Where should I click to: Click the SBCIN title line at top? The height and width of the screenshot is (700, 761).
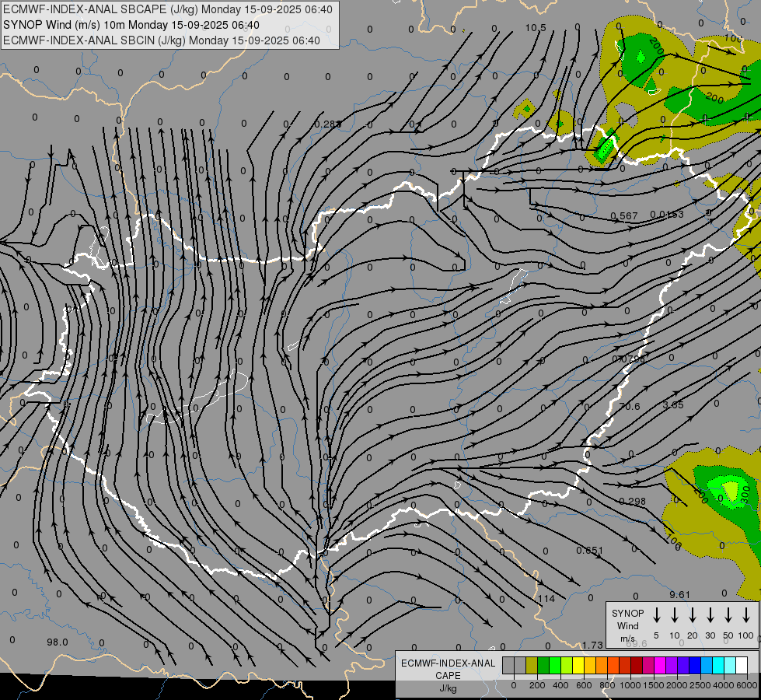pos(162,40)
